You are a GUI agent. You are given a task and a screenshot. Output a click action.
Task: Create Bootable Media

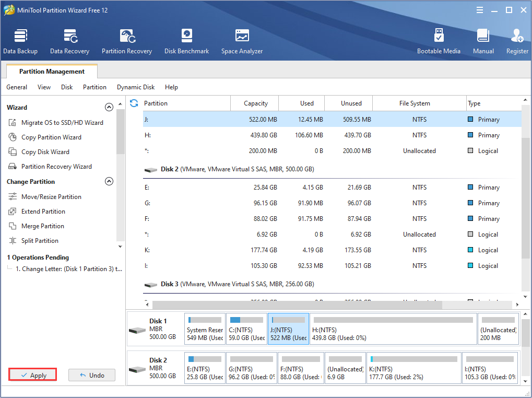point(439,41)
